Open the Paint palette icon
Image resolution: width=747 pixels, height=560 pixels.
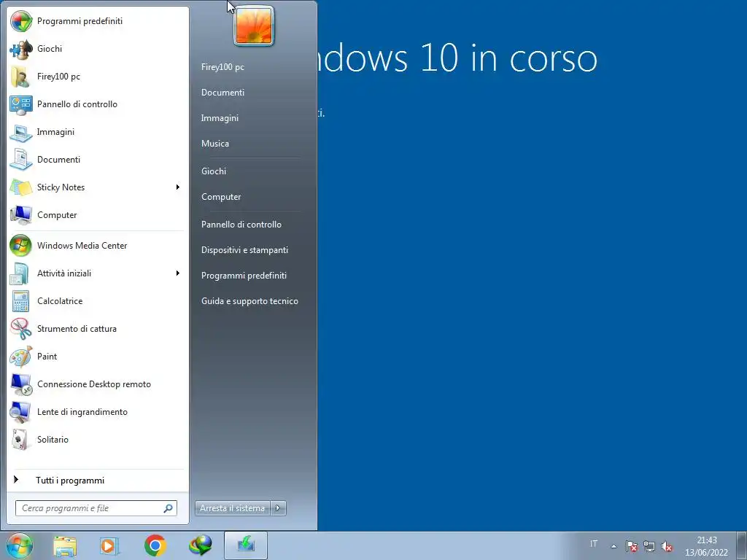(21, 356)
